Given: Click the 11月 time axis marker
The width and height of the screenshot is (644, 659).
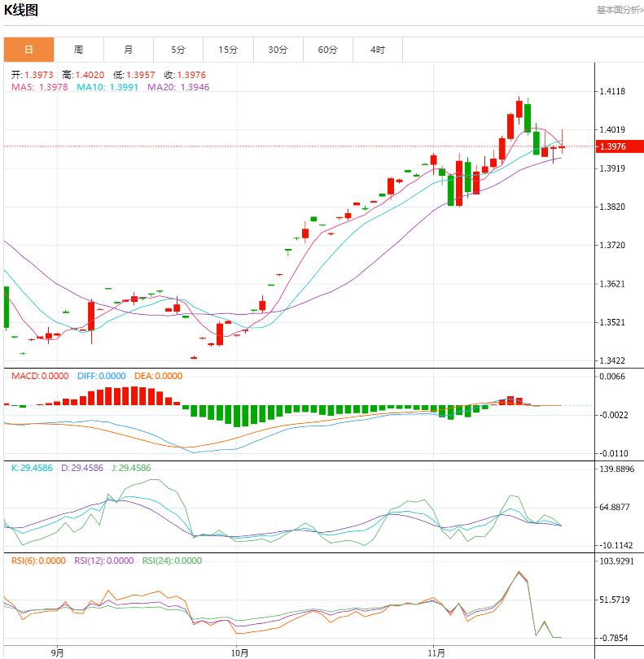Looking at the screenshot, I should (x=436, y=652).
